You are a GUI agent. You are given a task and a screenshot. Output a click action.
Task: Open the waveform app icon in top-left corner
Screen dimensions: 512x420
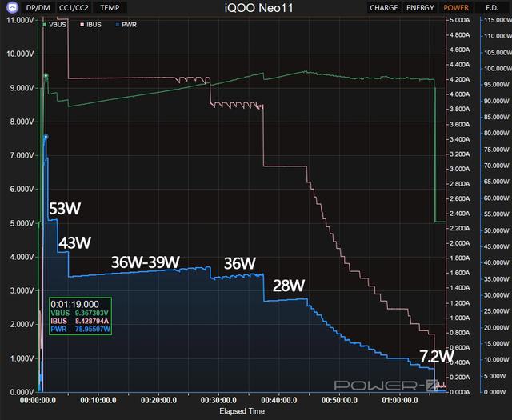tap(13, 7)
